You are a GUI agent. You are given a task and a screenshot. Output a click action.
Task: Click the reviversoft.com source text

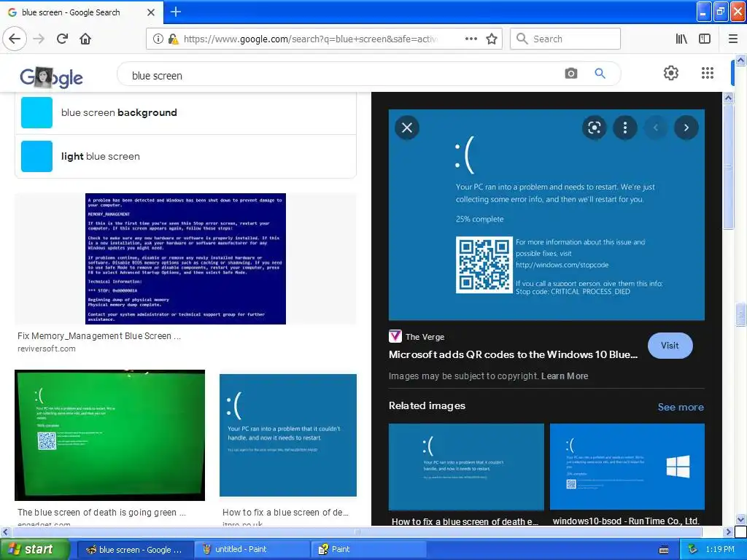click(46, 349)
